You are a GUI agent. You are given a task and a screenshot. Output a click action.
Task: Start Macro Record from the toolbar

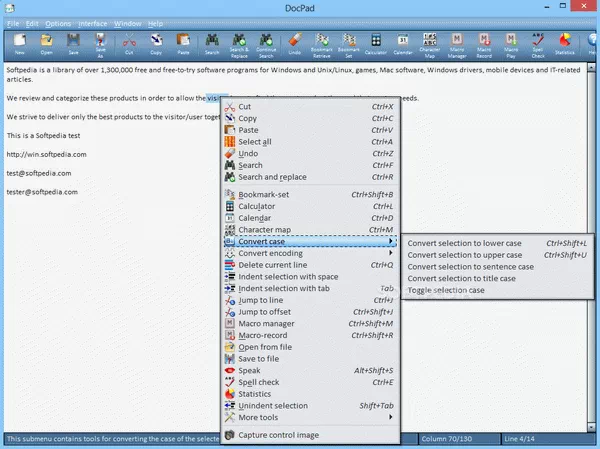coord(484,45)
